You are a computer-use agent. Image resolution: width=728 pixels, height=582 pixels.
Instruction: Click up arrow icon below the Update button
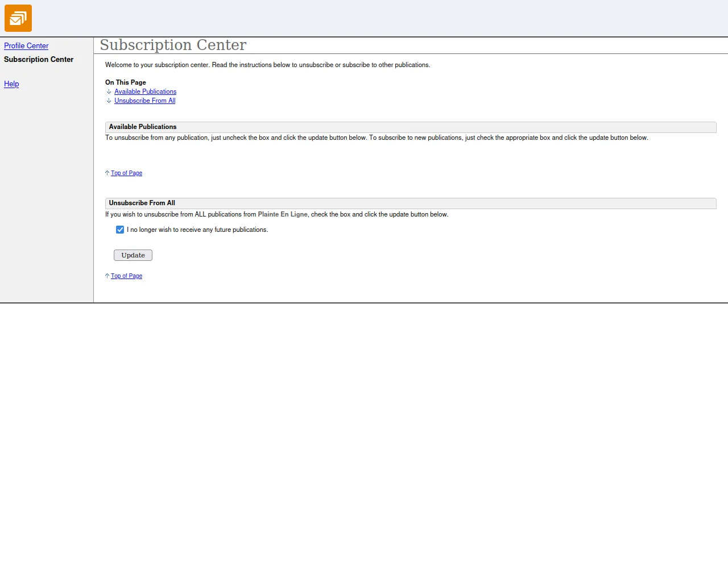tap(107, 276)
